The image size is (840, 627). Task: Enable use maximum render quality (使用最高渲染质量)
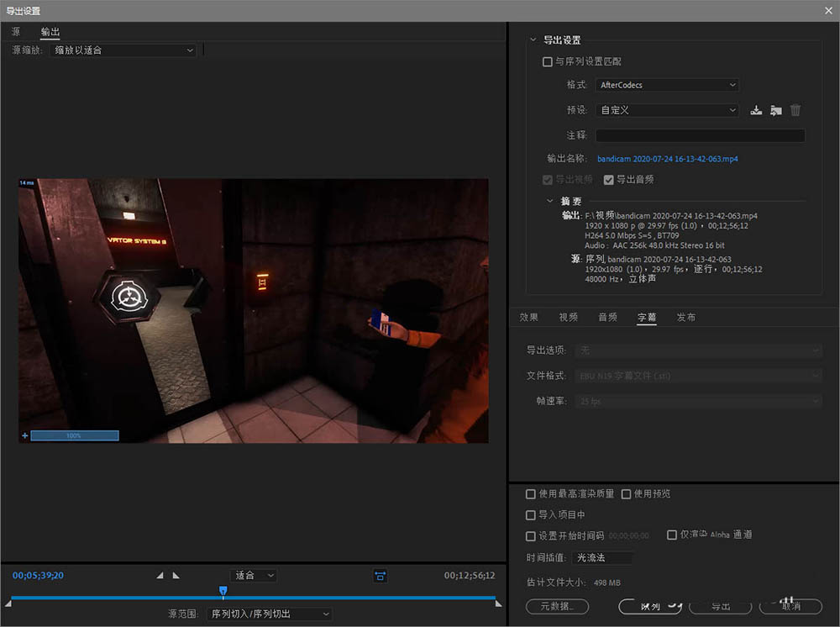[531, 494]
